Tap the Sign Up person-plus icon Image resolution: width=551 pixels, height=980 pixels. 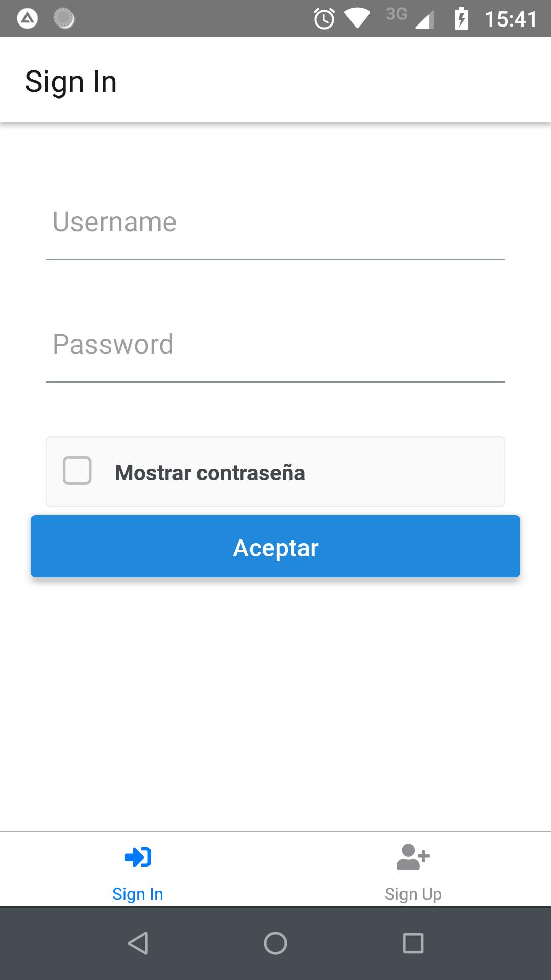(413, 857)
